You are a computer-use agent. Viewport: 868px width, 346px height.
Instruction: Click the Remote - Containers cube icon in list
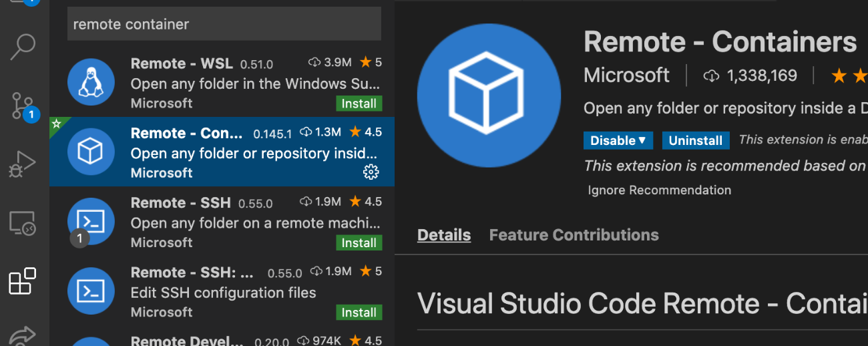(x=91, y=152)
